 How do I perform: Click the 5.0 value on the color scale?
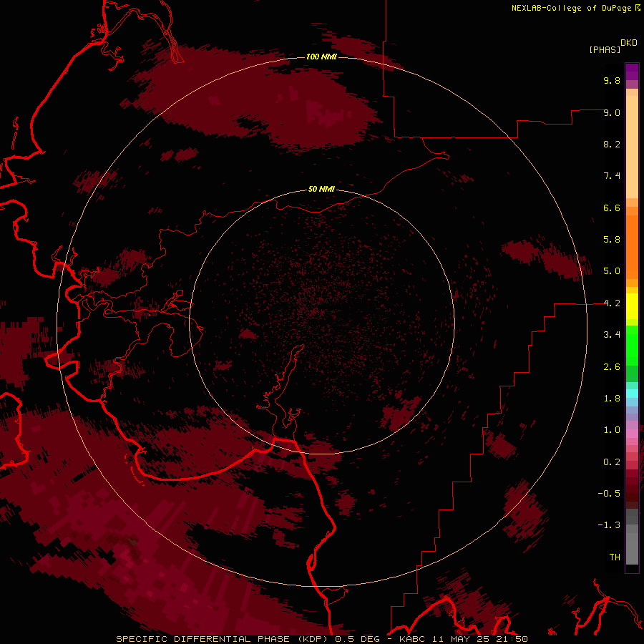tap(612, 271)
